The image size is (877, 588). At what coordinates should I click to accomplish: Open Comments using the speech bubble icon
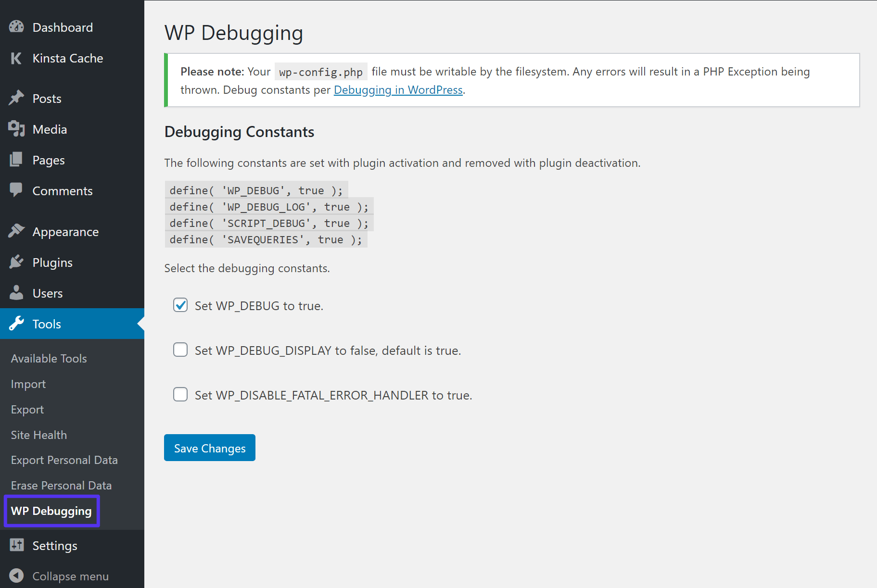click(16, 190)
